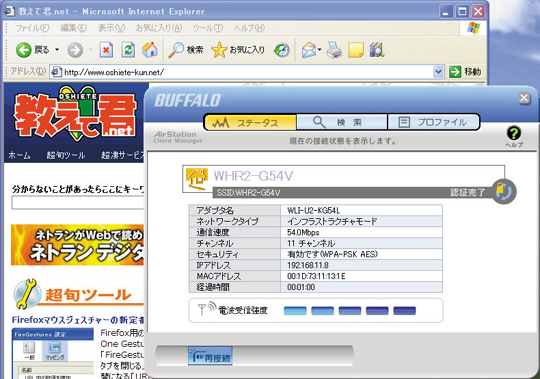Click the IE Forward arrow icon
The image size is (540, 379).
pos(75,50)
